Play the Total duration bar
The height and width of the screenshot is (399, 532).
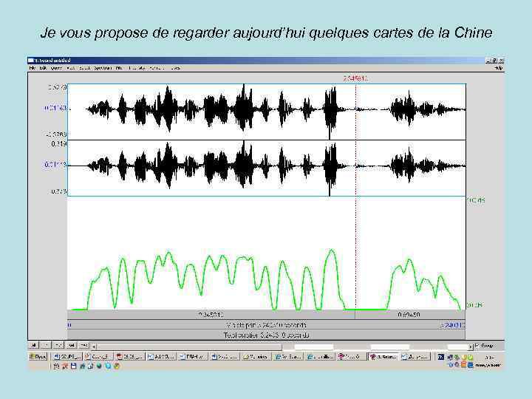click(x=266, y=335)
